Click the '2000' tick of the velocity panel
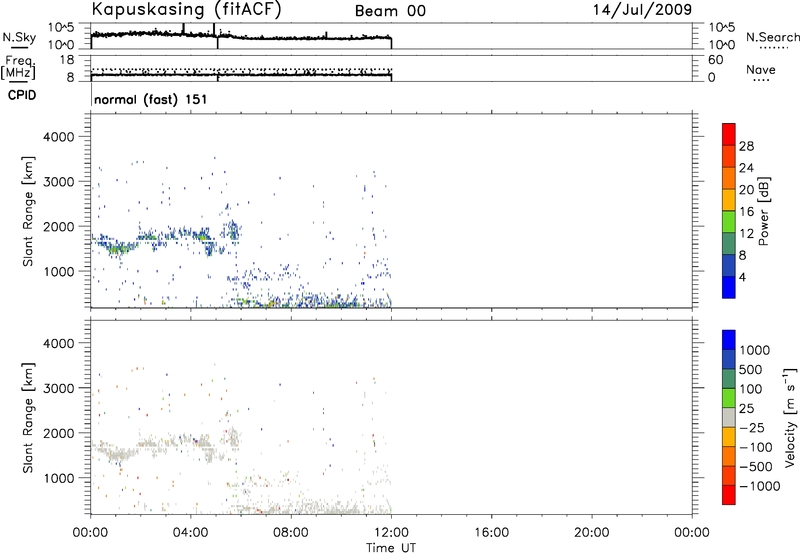 tap(58, 433)
